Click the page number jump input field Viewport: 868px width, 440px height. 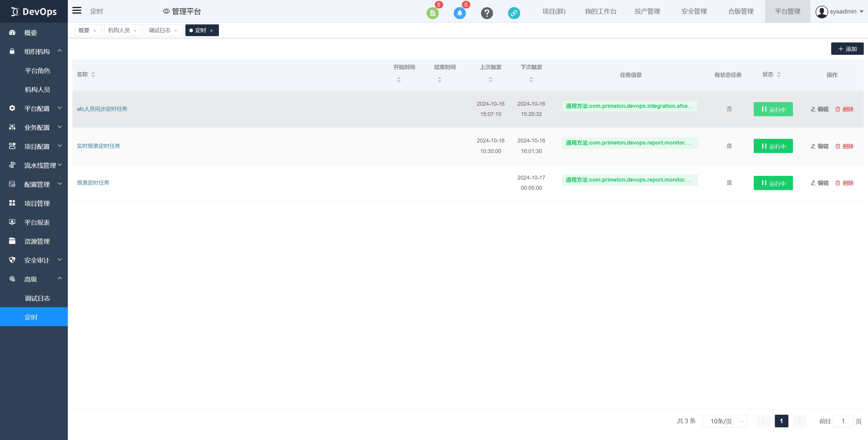[842, 421]
